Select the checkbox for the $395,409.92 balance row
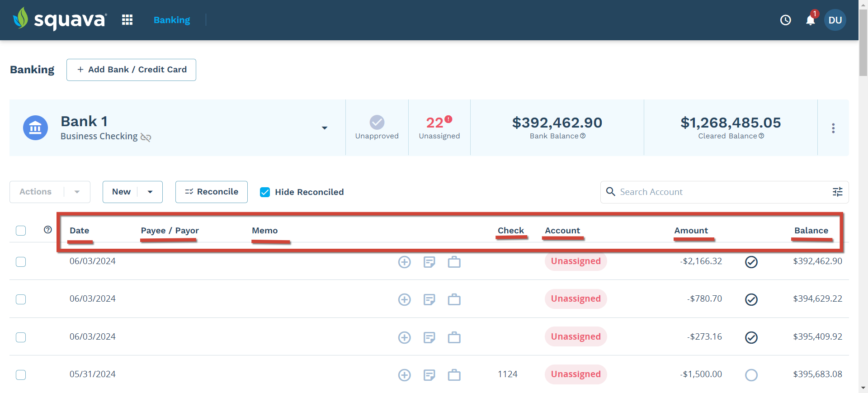The image size is (868, 393). coord(21,337)
